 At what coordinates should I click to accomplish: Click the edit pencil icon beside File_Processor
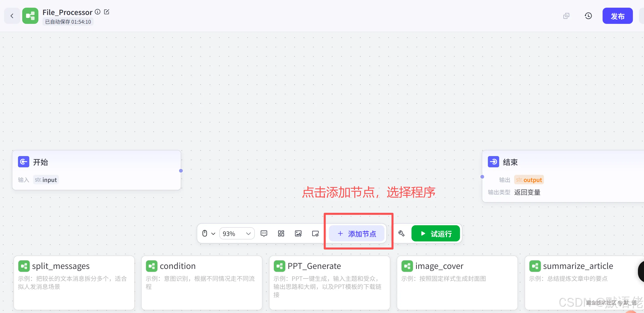107,12
